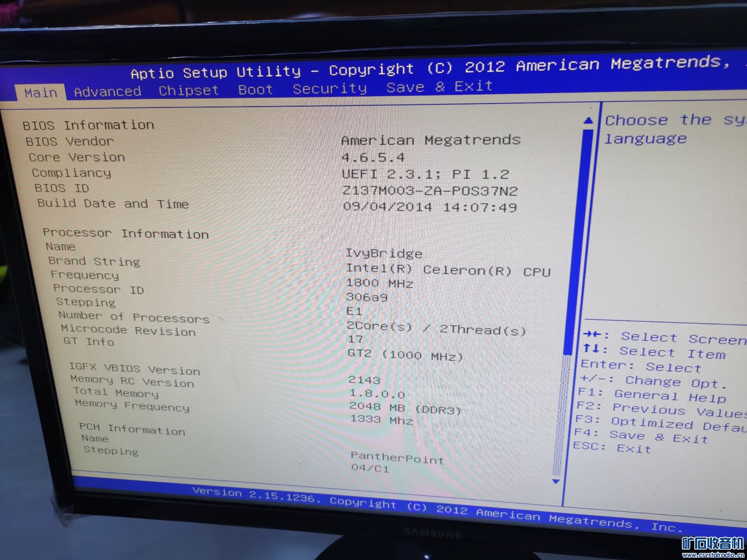Click the VBIOS version value 2143

click(365, 380)
